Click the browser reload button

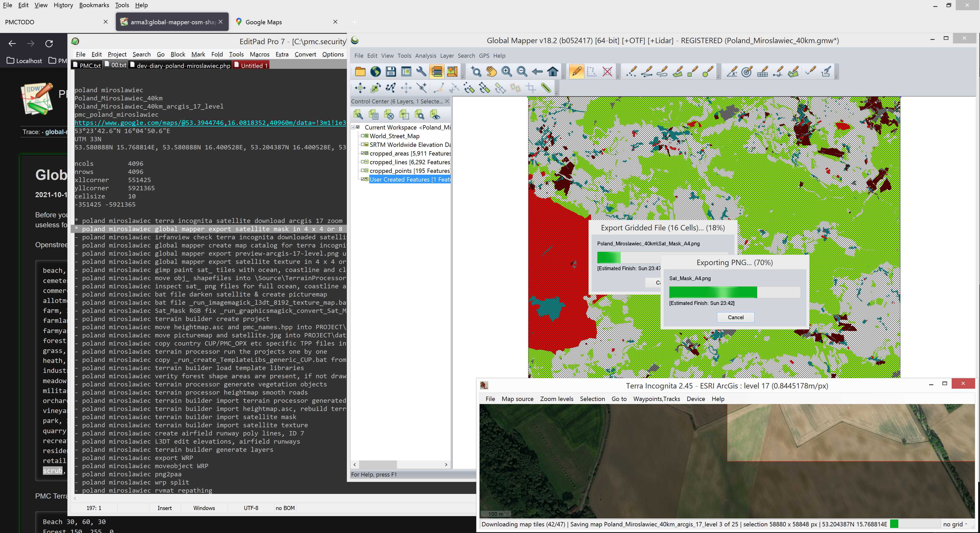pyautogui.click(x=49, y=43)
